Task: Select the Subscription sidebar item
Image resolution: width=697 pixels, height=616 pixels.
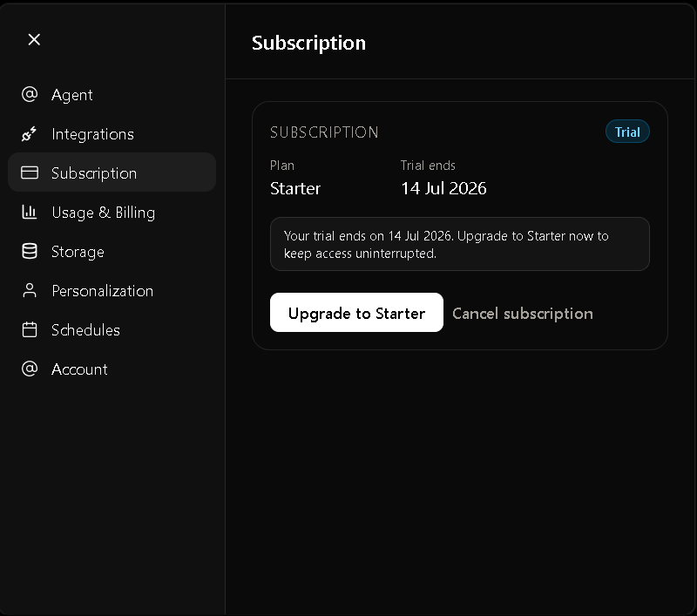Action: 112,173
